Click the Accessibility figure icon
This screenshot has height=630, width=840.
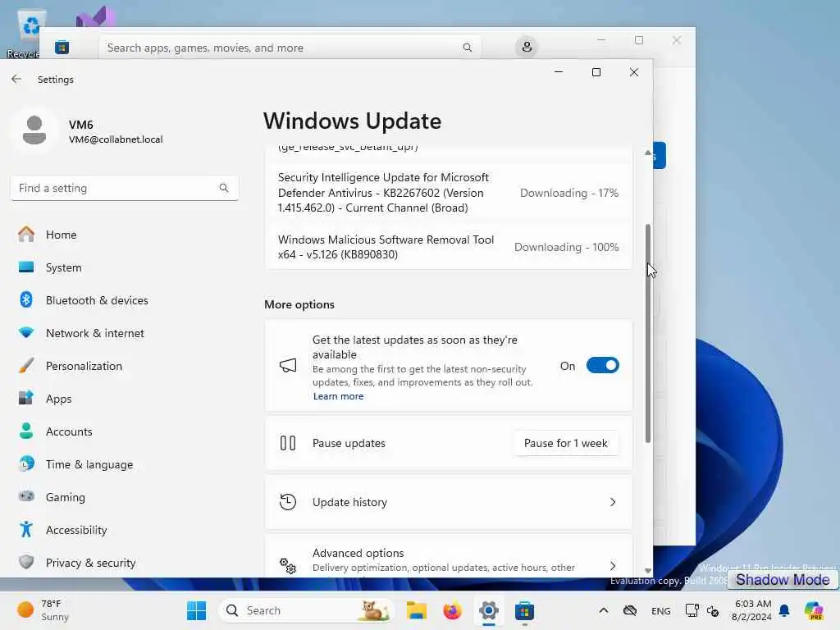(x=26, y=529)
